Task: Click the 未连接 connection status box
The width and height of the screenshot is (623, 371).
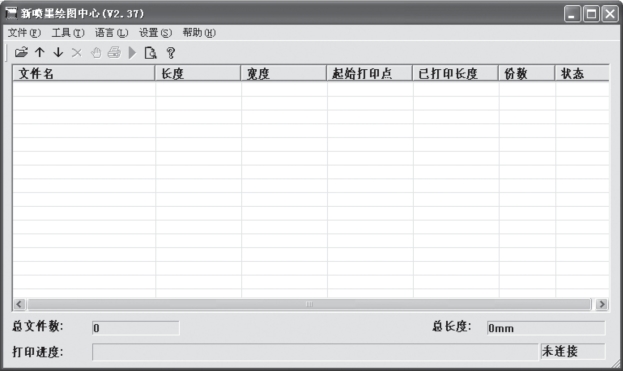Action: (573, 352)
